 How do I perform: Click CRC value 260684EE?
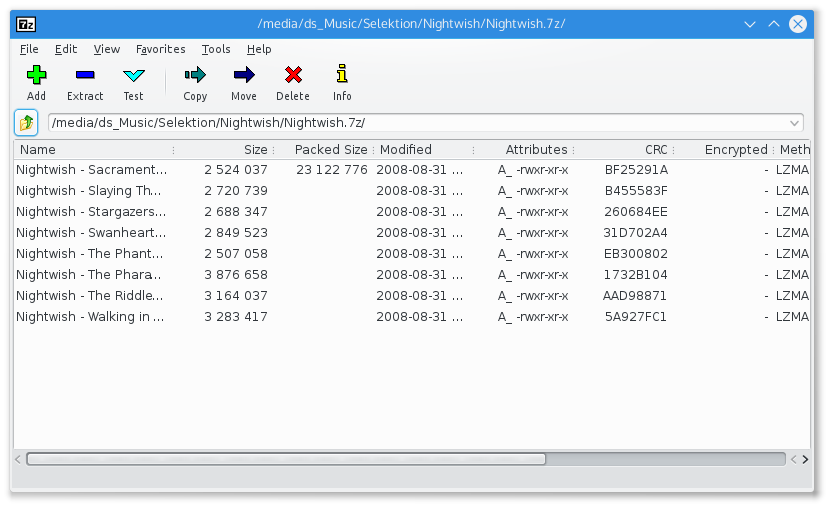pos(636,212)
